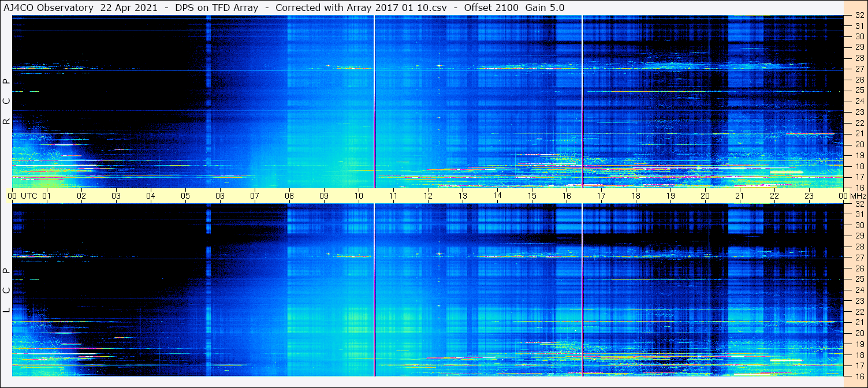The image size is (868, 388).
Task: Select hour label '23' on time axis
Action: tap(809, 196)
